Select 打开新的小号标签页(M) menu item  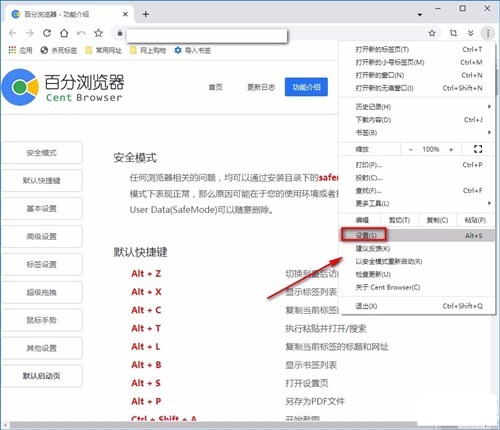[417, 62]
